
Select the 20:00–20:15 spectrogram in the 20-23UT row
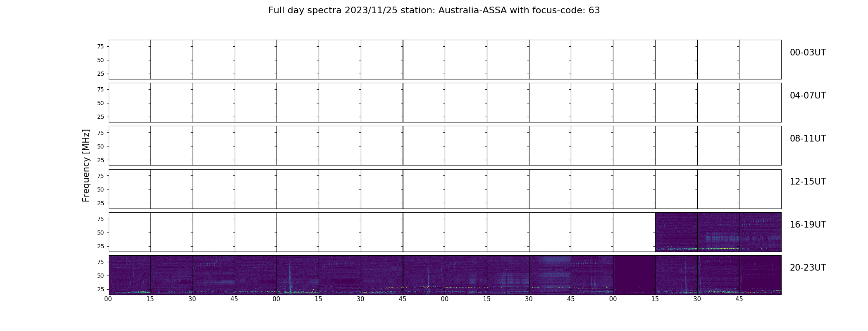point(130,275)
